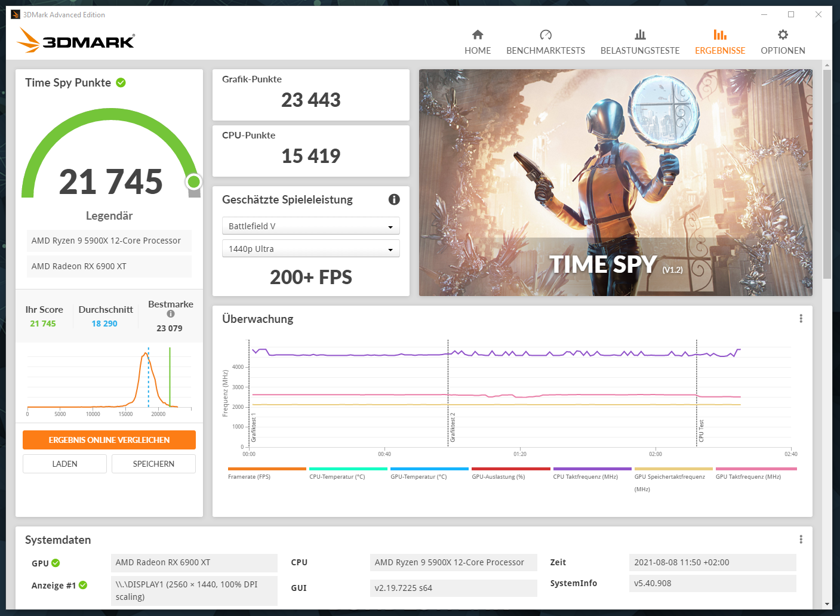Click the CPU Test marker line

(696, 393)
